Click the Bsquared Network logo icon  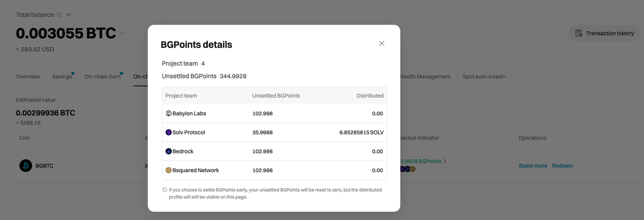coord(169,170)
